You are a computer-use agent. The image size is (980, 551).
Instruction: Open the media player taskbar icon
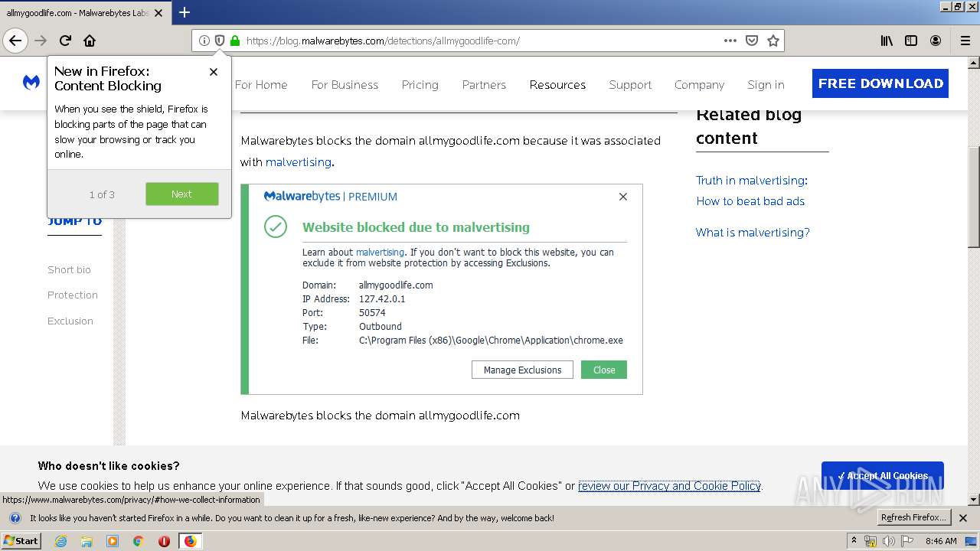coord(113,541)
